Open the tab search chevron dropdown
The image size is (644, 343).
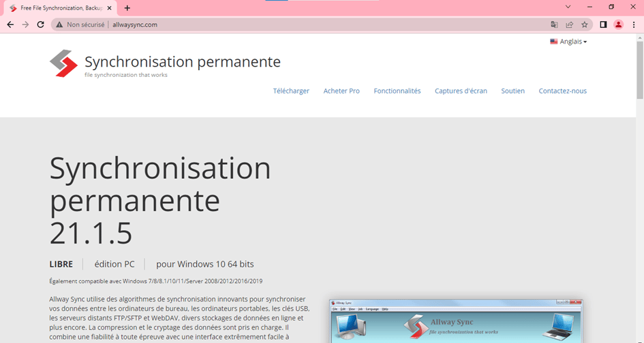click(568, 7)
